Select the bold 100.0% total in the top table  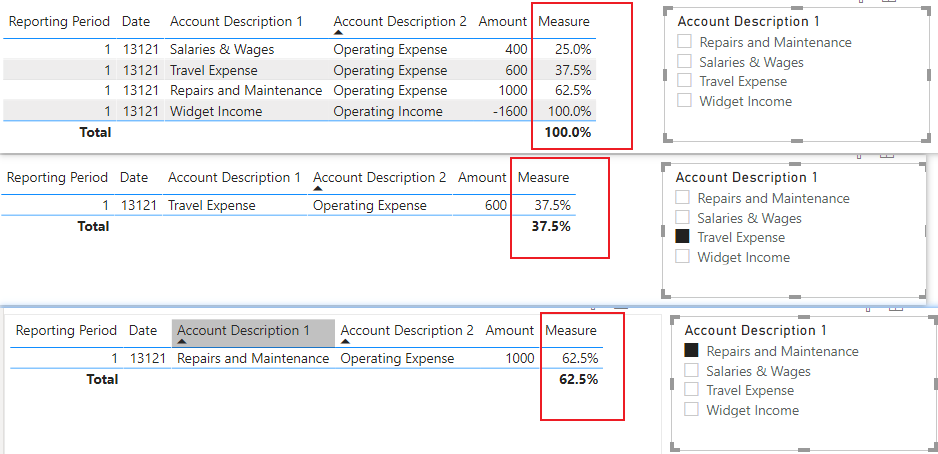pos(568,132)
